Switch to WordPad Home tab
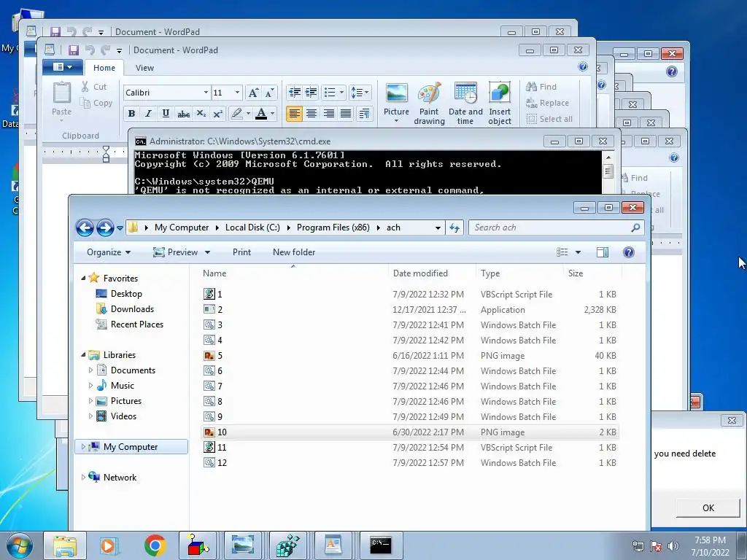This screenshot has height=560, width=747. point(104,68)
